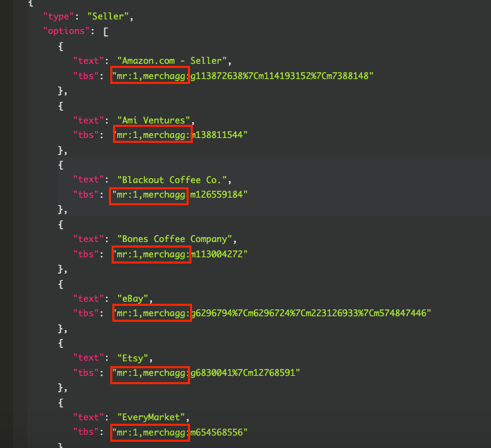Screen dimensions: 491x448
Task: Click the tbs value m126559184
Action: point(180,194)
